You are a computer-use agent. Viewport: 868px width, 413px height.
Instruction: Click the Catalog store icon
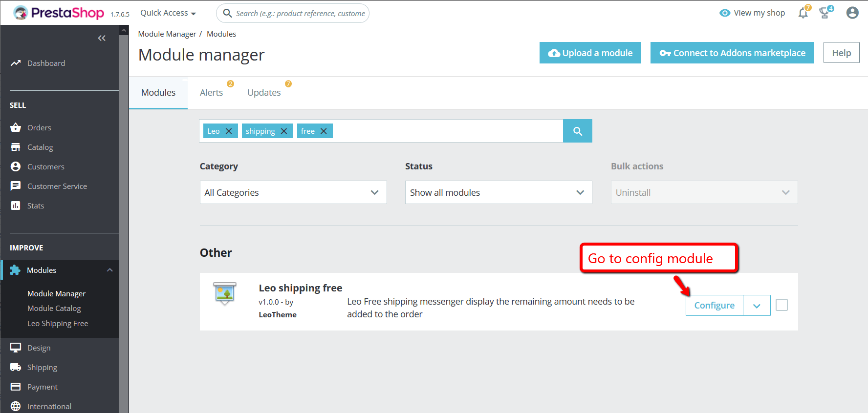click(16, 147)
